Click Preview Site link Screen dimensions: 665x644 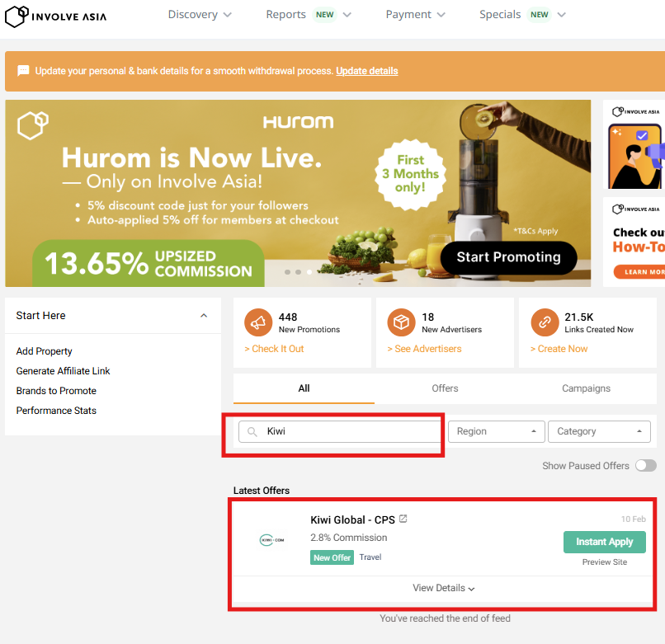point(604,562)
